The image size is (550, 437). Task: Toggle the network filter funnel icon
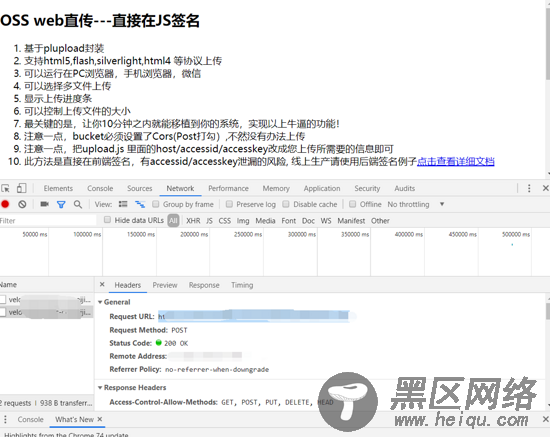(x=61, y=204)
